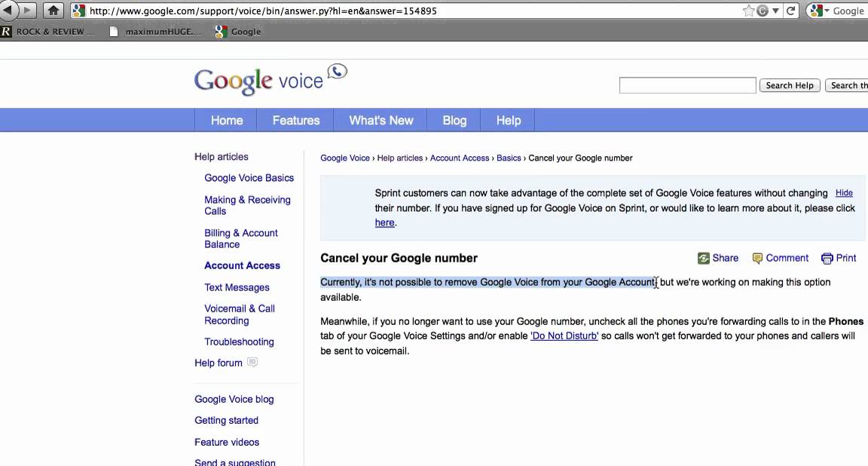Open the URL history dropdown arrow

coord(775,11)
